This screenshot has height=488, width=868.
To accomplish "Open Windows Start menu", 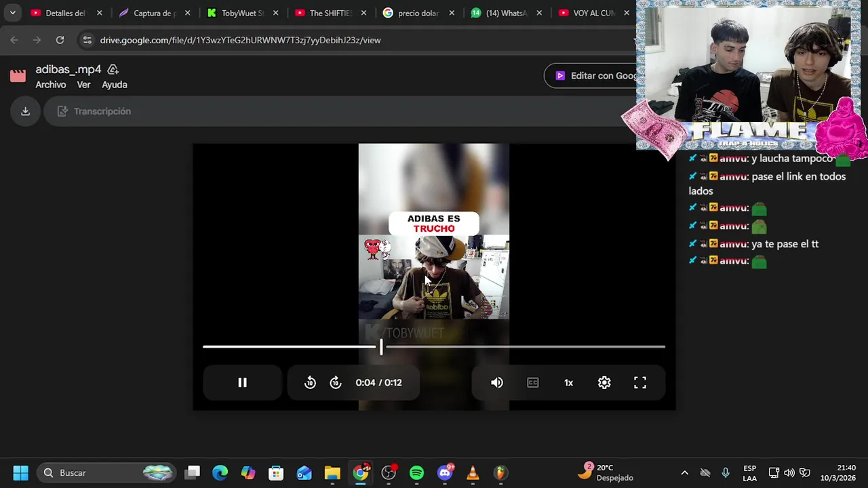I will coord(21,472).
